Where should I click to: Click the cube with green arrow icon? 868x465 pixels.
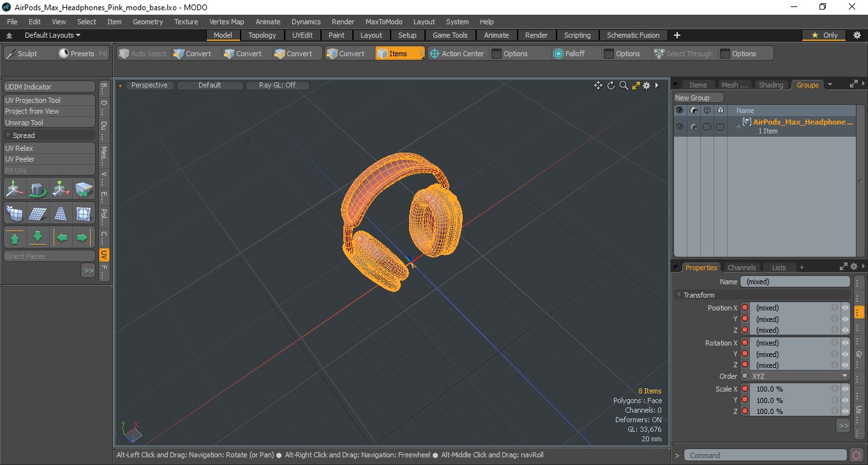coord(84,190)
